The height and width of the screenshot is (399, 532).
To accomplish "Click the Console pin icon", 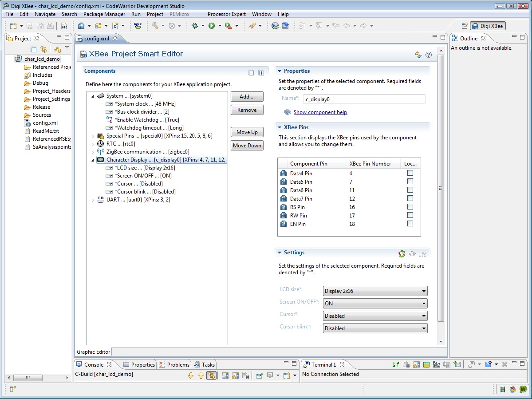I will 260,375.
